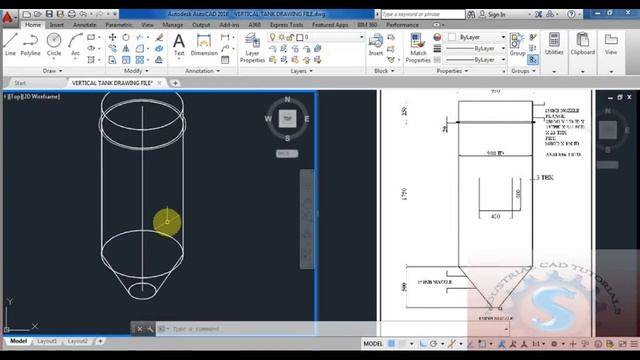Image resolution: width=640 pixels, height=360 pixels.
Task: Switch to the Express Tools tab
Action: click(287, 25)
